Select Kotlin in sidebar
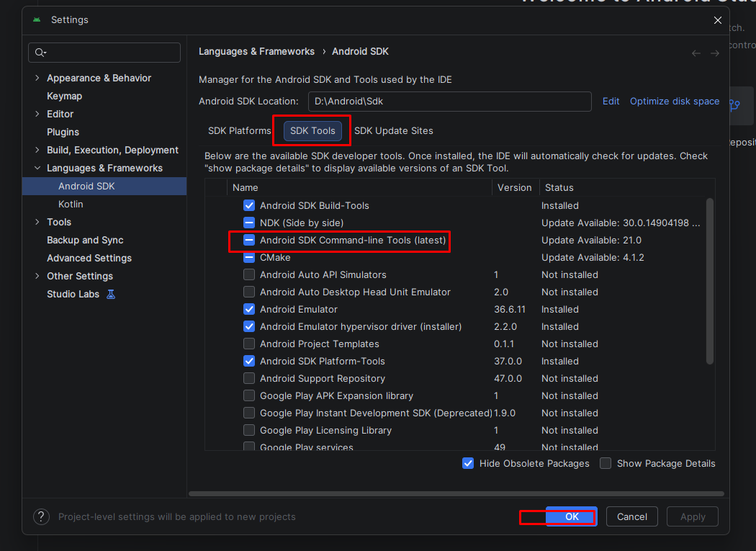 coord(71,204)
